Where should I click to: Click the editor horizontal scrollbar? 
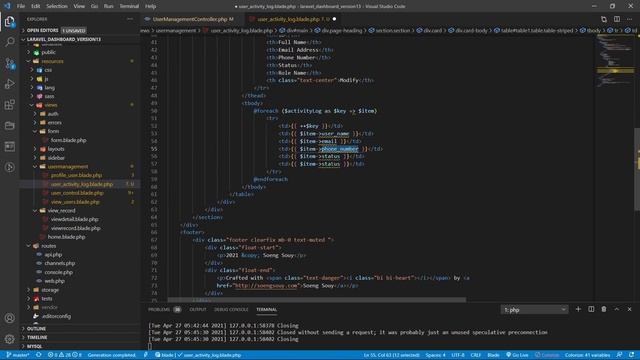pos(316,300)
